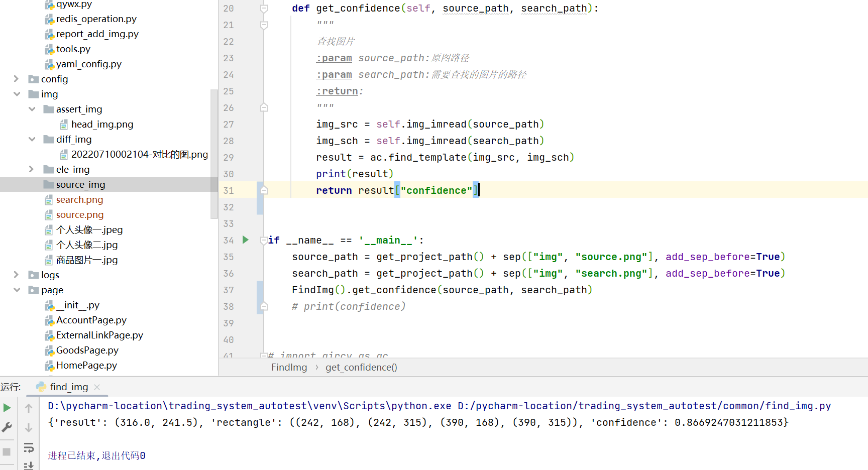Open run settings wrench icon
Screen dimensions: 868x470
click(7, 427)
